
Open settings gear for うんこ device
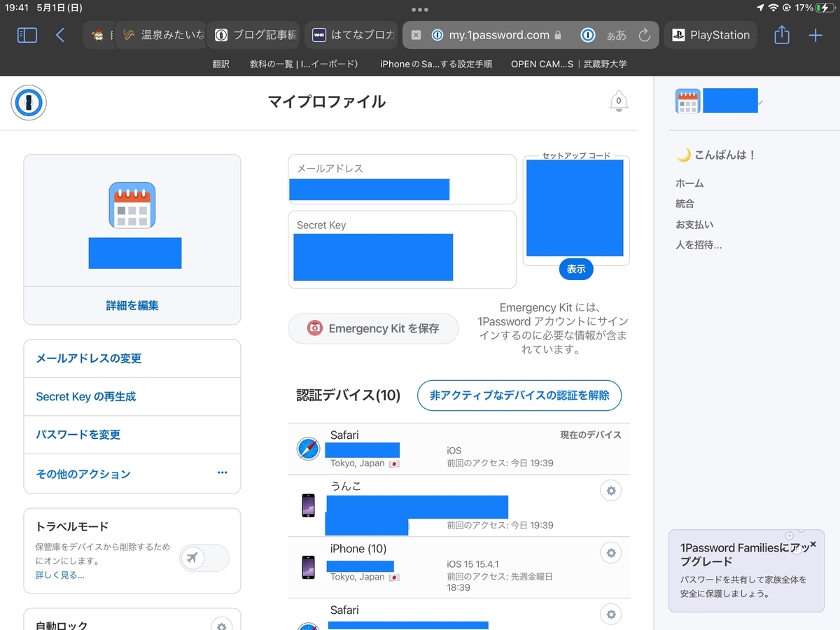pyautogui.click(x=611, y=491)
